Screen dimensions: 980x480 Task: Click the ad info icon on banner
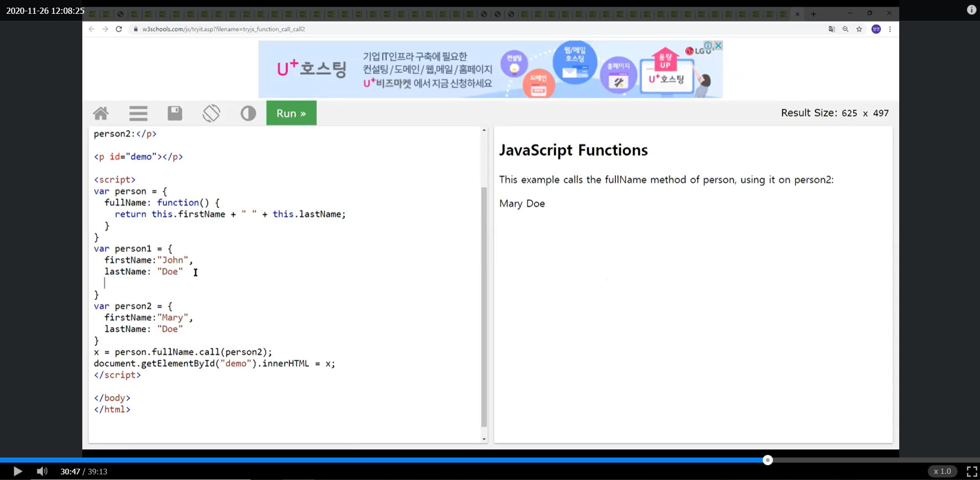(708, 45)
